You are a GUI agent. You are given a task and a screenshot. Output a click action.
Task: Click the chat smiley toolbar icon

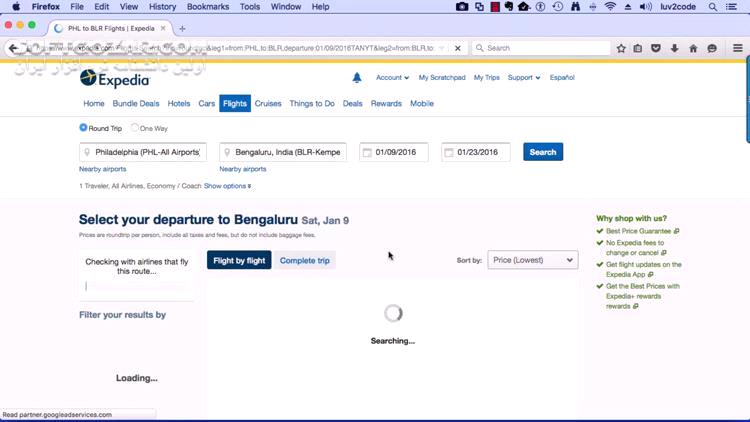(712, 48)
